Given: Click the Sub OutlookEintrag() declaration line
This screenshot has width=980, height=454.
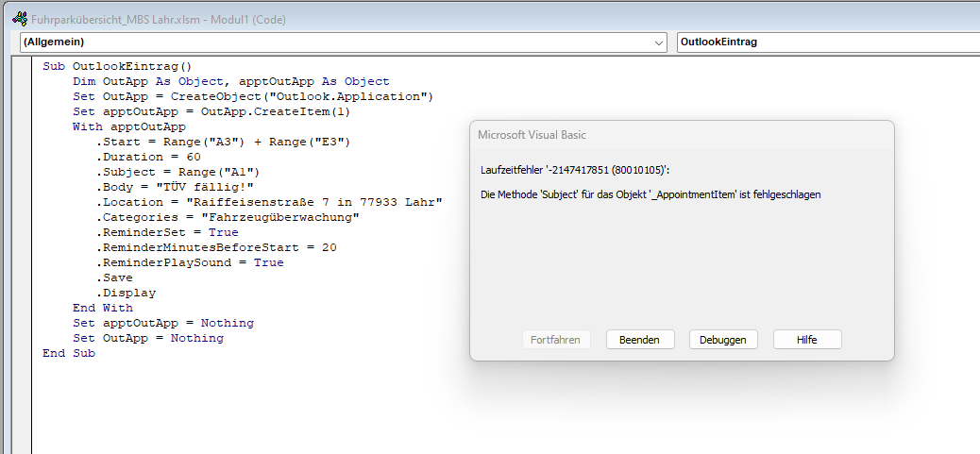Looking at the screenshot, I should [x=117, y=66].
